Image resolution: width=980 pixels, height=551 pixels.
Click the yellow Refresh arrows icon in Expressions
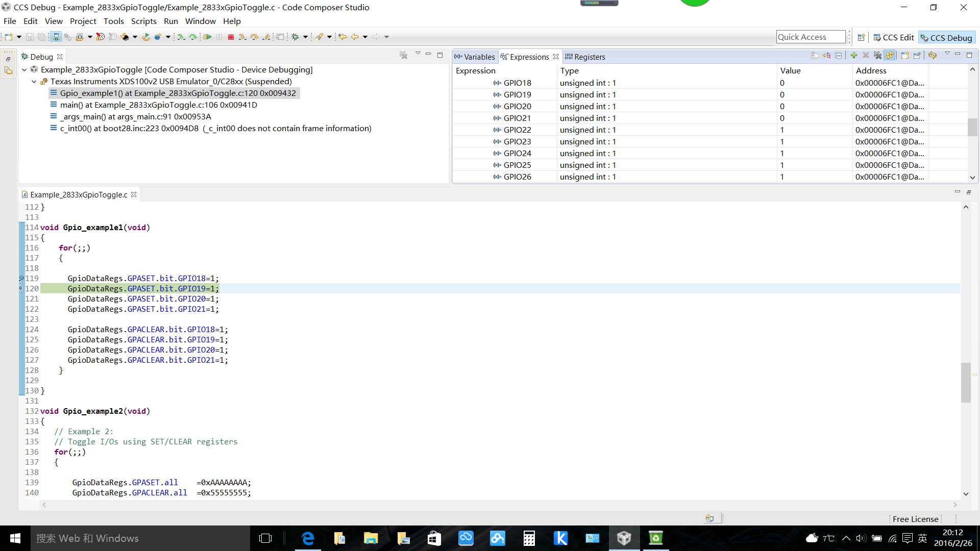[x=933, y=55]
